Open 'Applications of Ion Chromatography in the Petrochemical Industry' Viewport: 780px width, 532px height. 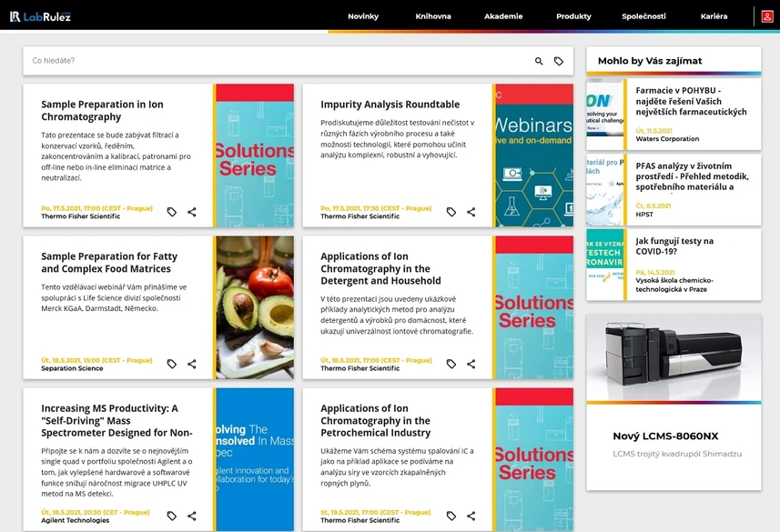pyautogui.click(x=376, y=420)
